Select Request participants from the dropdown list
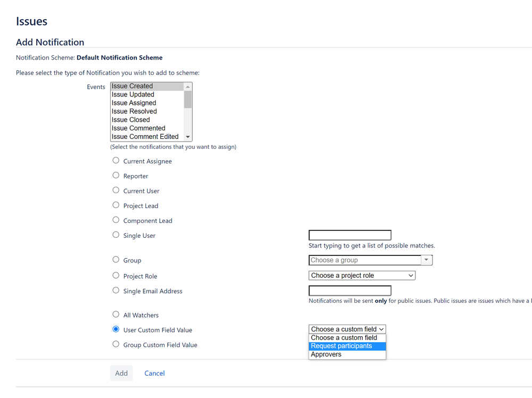Screen dimensions: 532x398 [347, 346]
